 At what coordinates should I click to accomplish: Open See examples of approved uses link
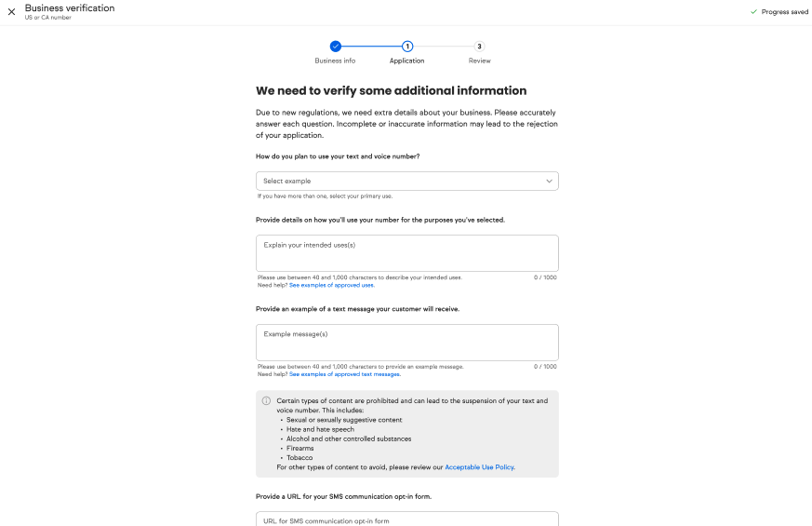(x=331, y=285)
